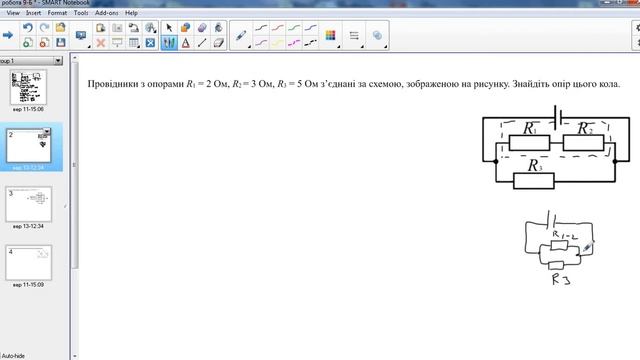640x360 pixels.
Task: Undo the last action
Action: [28, 28]
